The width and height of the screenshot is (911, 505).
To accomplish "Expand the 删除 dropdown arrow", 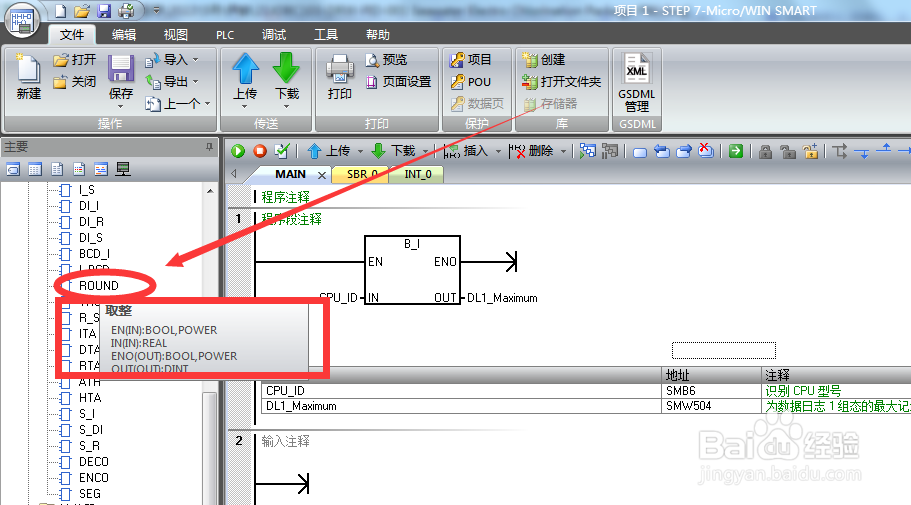I will tap(563, 151).
